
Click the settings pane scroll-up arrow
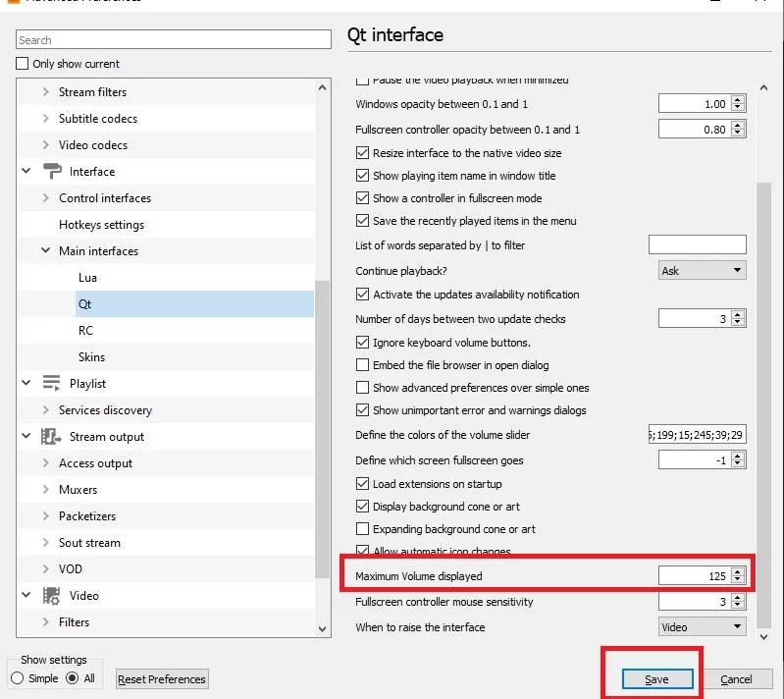(x=763, y=87)
